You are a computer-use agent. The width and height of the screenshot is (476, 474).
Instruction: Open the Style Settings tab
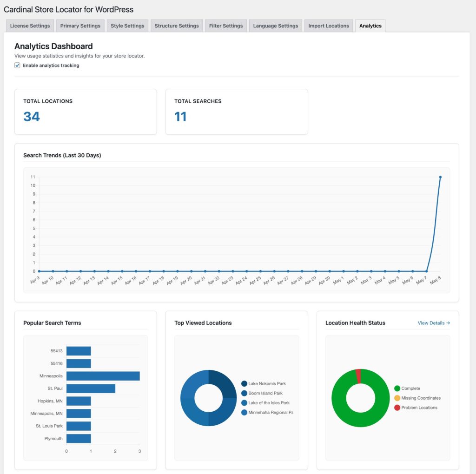pos(127,26)
